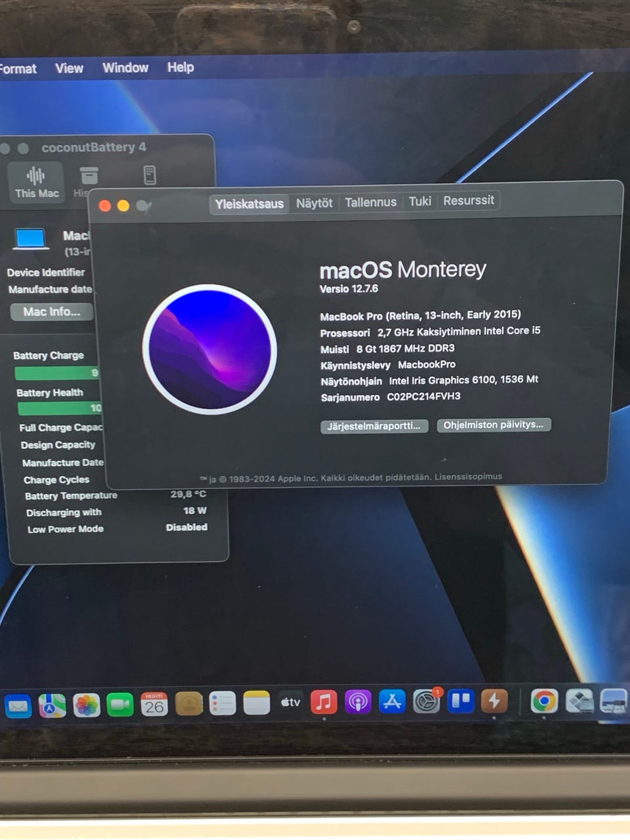Click the Intel Iris Graphics 6100 text
This screenshot has width=630, height=840.
pos(463,380)
